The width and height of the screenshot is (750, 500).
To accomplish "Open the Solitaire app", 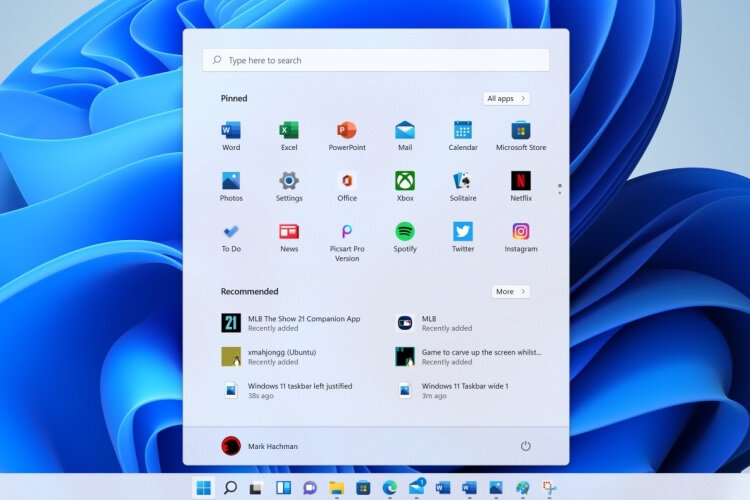I will tap(463, 186).
